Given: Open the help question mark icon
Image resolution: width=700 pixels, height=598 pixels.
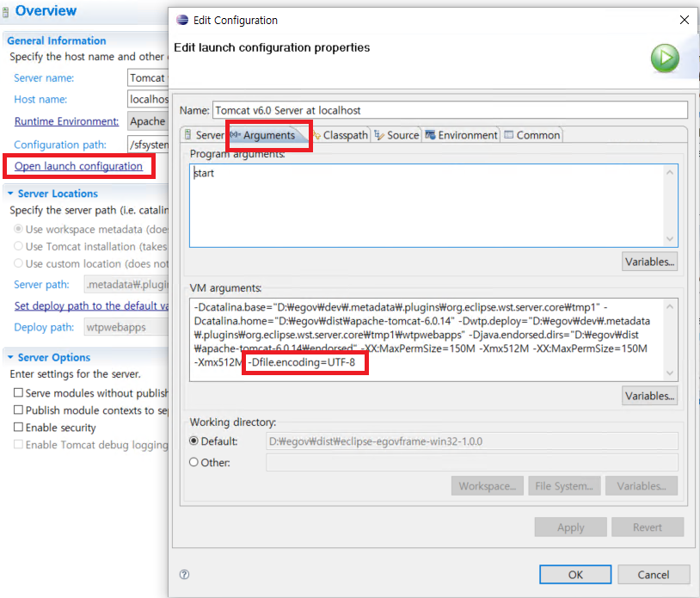Looking at the screenshot, I should (x=184, y=574).
